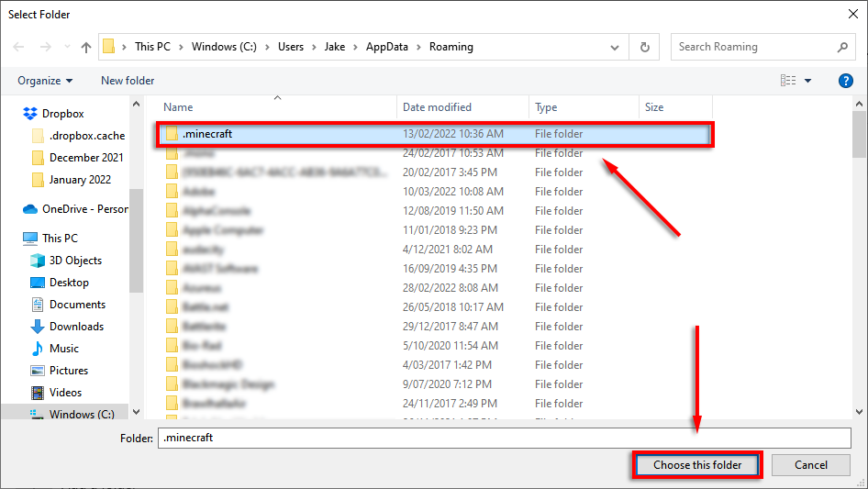Select December 2021 folder in sidebar

[x=86, y=158]
